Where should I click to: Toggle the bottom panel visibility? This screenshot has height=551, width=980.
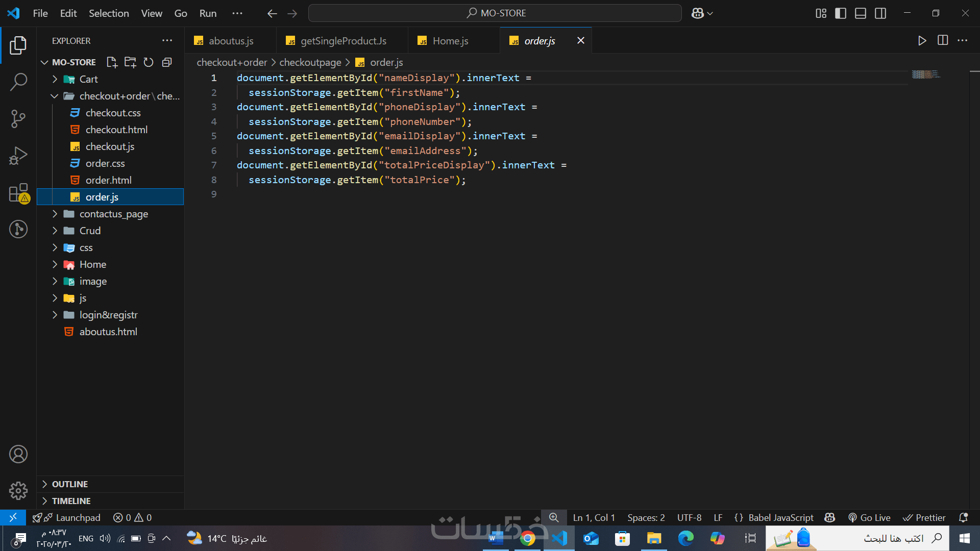pyautogui.click(x=861, y=13)
